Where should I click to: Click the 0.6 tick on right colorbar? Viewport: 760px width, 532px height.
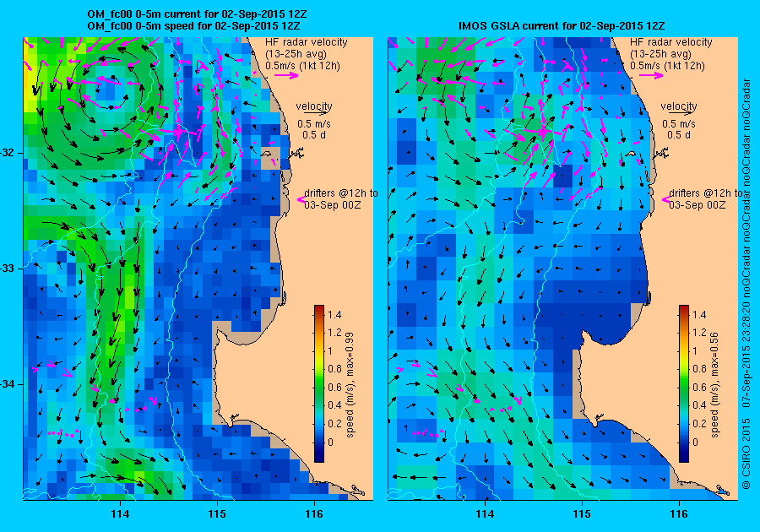[699, 387]
